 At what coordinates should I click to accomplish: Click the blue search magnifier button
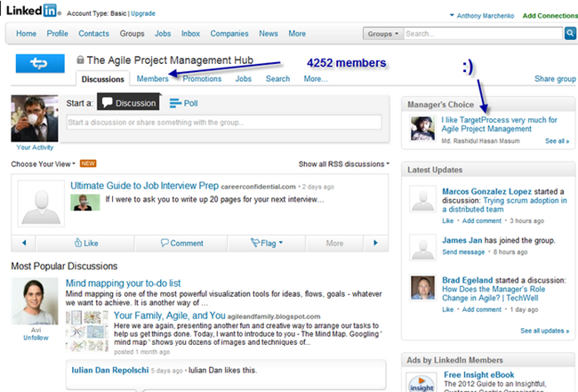(570, 34)
